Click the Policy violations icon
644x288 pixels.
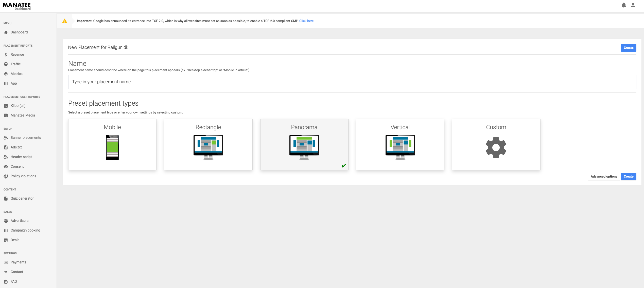[6, 176]
